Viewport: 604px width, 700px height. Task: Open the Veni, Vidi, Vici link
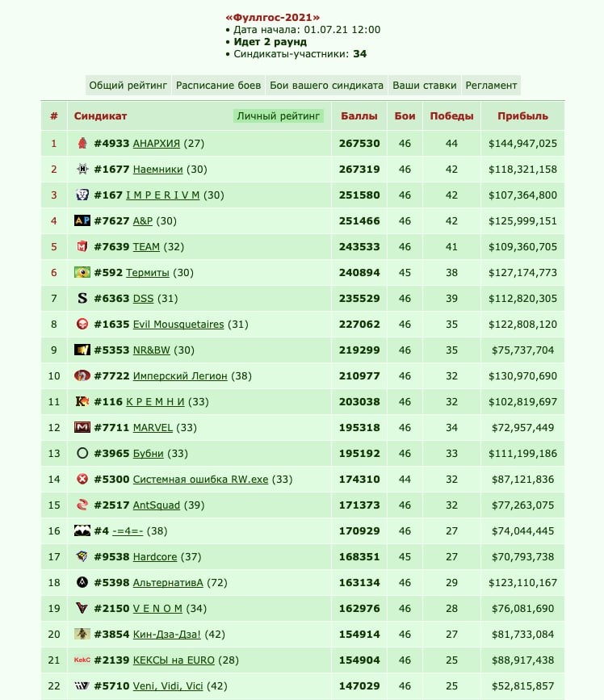(168, 685)
